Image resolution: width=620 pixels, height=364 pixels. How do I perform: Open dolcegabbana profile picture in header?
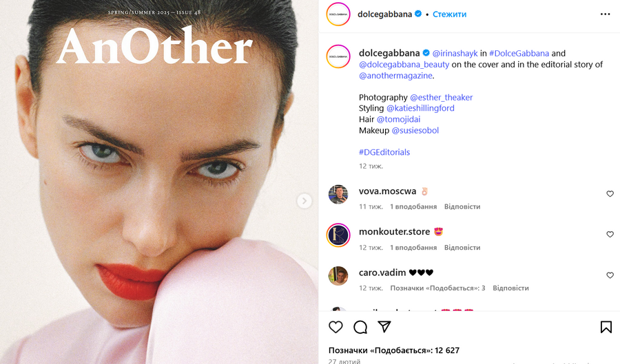[x=338, y=14]
